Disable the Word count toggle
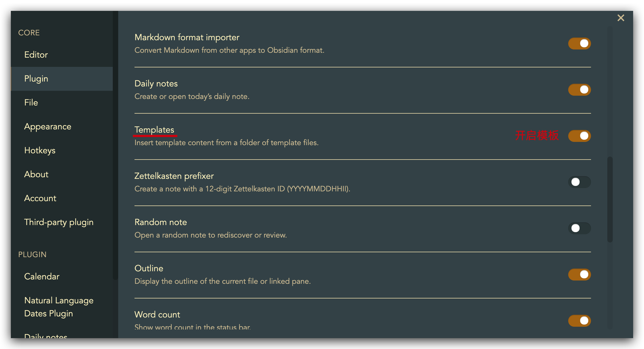Screen dimensions: 644x349 click(579, 321)
